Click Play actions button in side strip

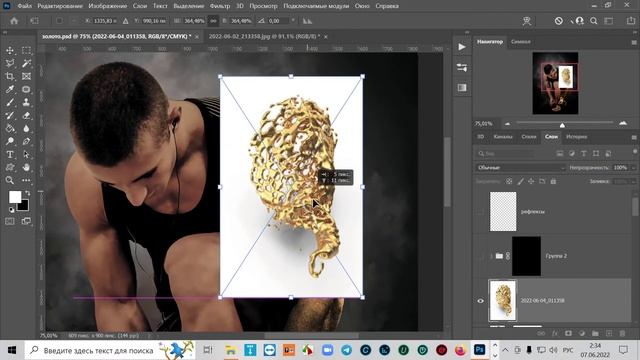(462, 47)
